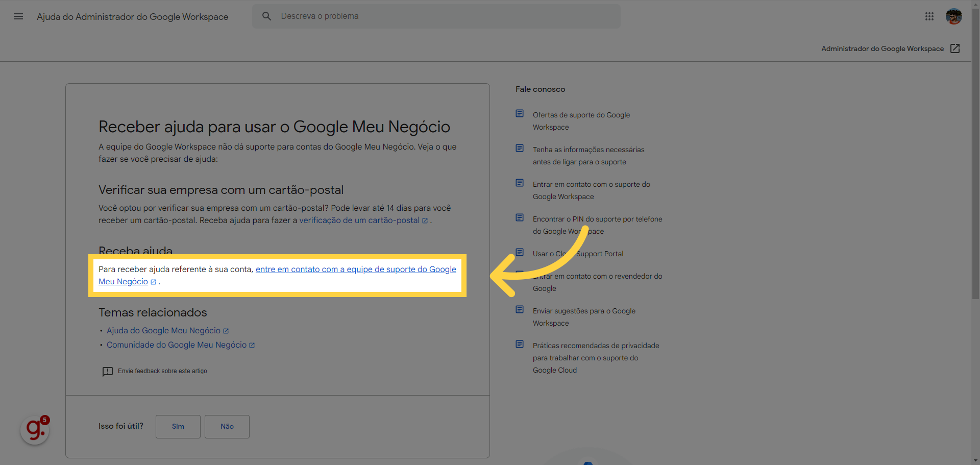Open Práticas recomendadas de privacidade link
980x465 pixels.
point(596,358)
